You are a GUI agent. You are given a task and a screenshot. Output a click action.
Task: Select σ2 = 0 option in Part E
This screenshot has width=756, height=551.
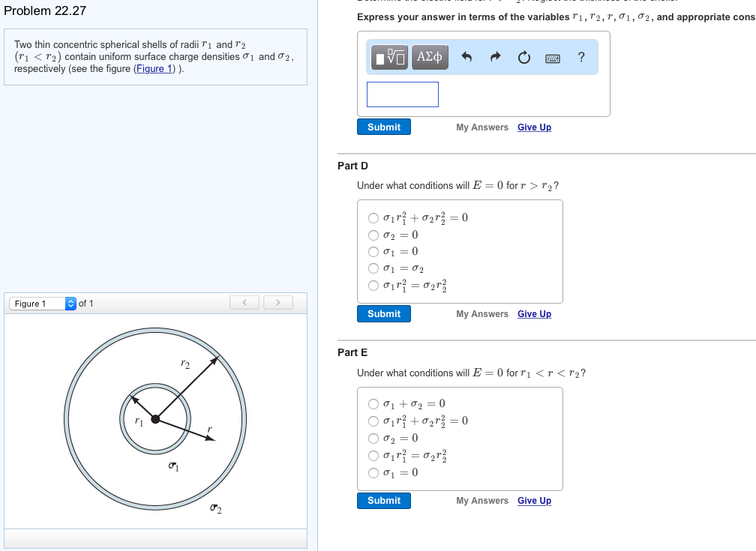(373, 438)
